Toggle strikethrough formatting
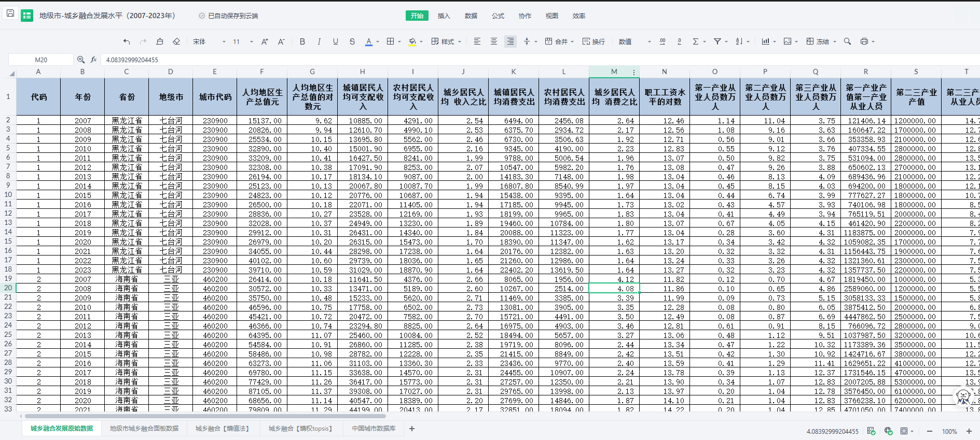 coord(352,41)
